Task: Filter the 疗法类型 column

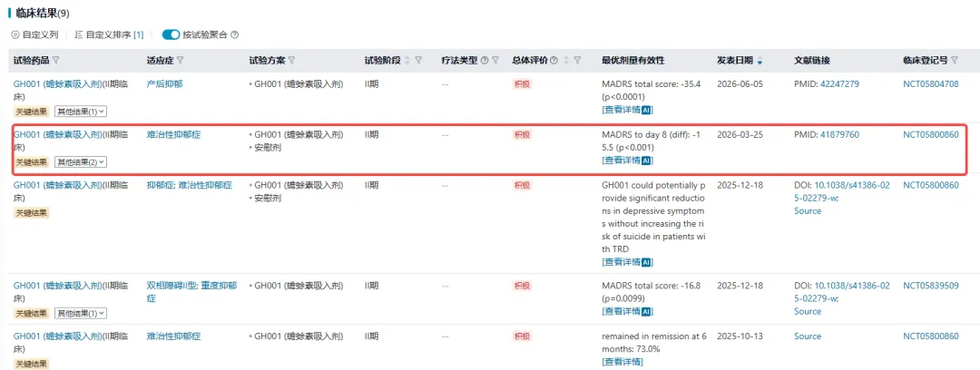Action: pos(495,61)
